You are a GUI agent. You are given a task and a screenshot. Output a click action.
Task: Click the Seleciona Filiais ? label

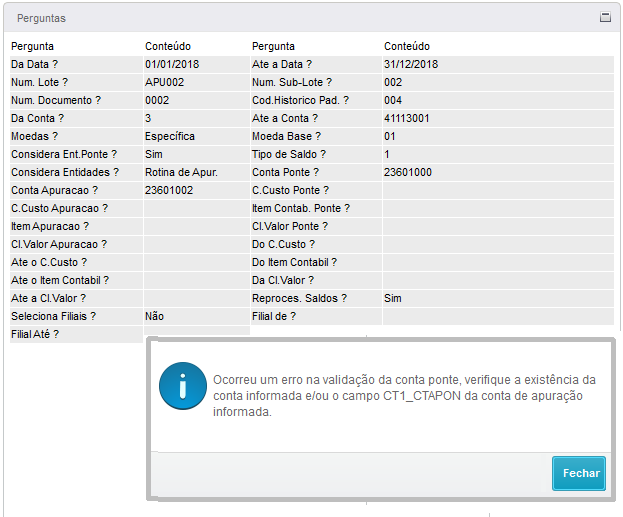tap(53, 316)
